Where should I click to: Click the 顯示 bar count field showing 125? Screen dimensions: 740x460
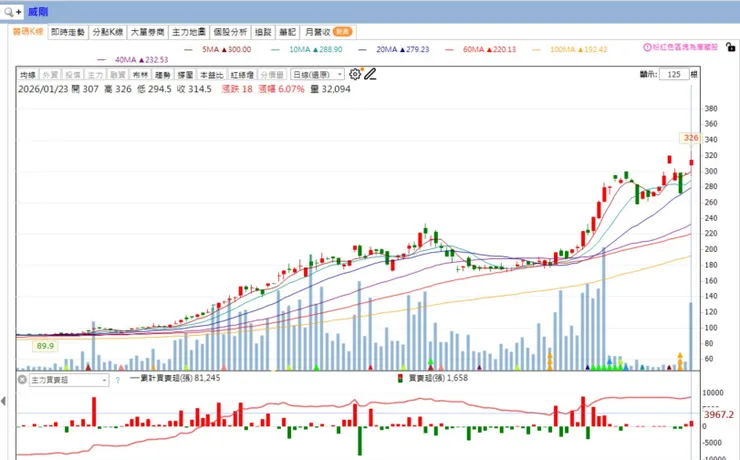click(674, 75)
